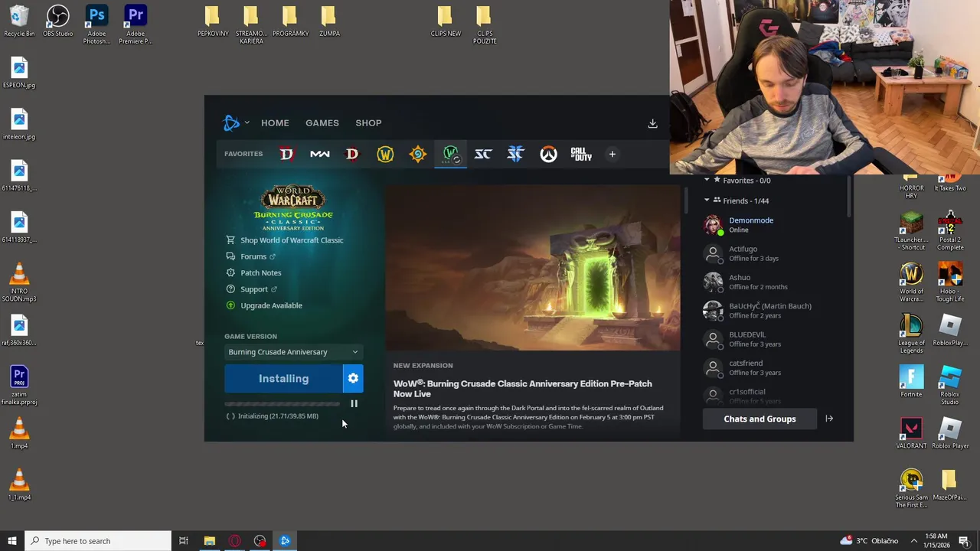Image resolution: width=980 pixels, height=551 pixels.
Task: Open the CLIPS NEW desktop folder
Action: click(446, 21)
